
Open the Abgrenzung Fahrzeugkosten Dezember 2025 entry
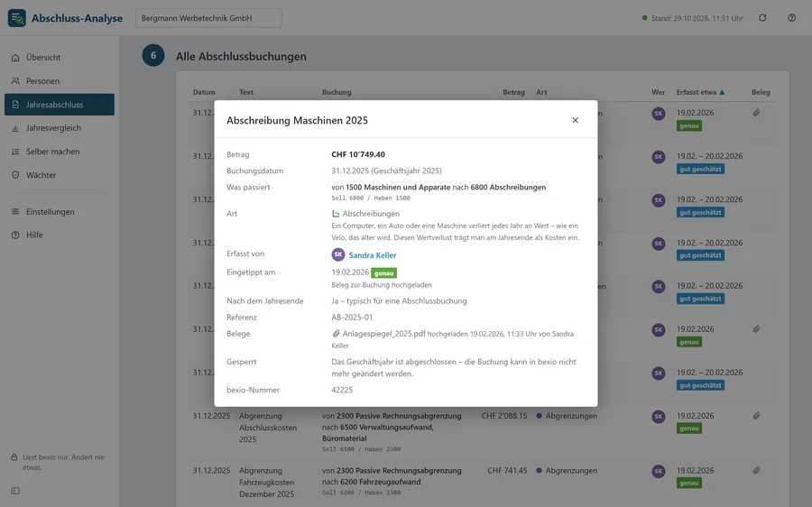(x=267, y=482)
